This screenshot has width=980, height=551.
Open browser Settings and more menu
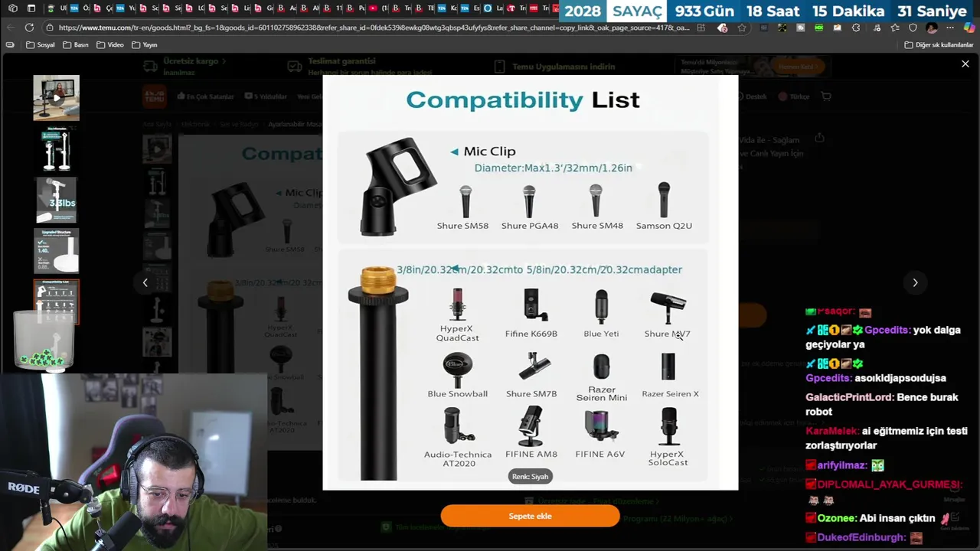tap(951, 28)
